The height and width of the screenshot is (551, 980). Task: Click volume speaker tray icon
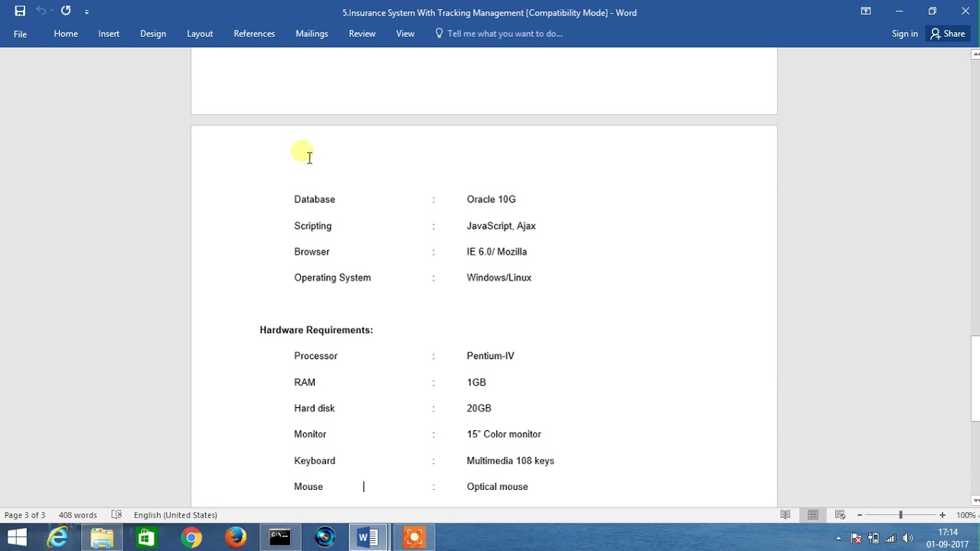tap(908, 538)
